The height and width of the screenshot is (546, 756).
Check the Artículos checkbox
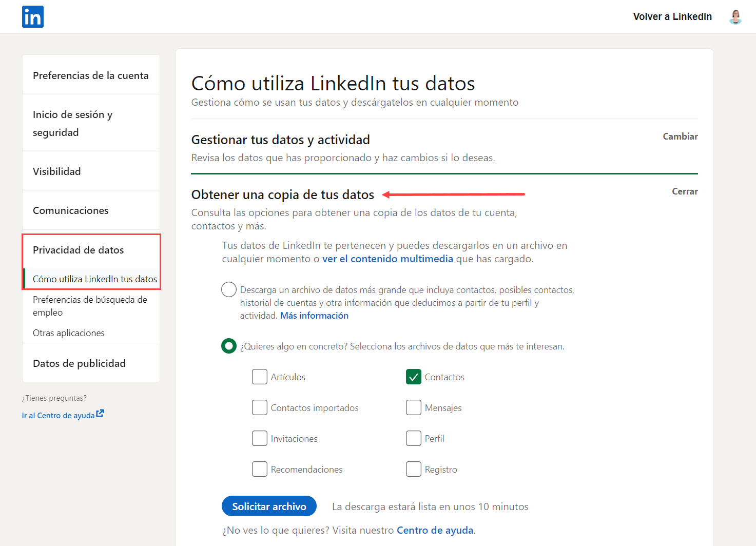pyautogui.click(x=260, y=377)
